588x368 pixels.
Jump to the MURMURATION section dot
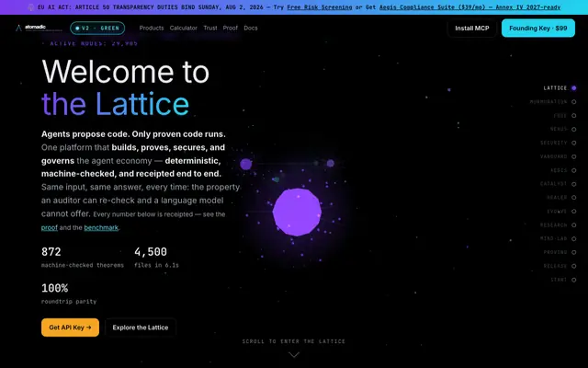573,102
